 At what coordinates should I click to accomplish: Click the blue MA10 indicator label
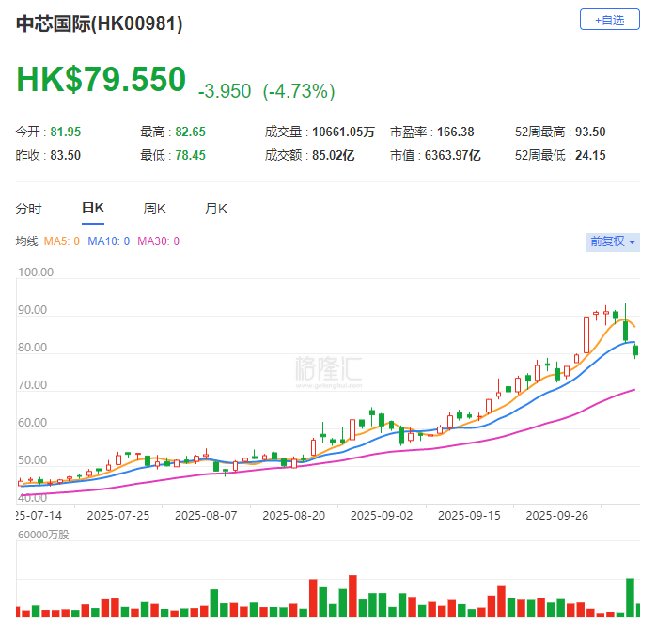[108, 241]
